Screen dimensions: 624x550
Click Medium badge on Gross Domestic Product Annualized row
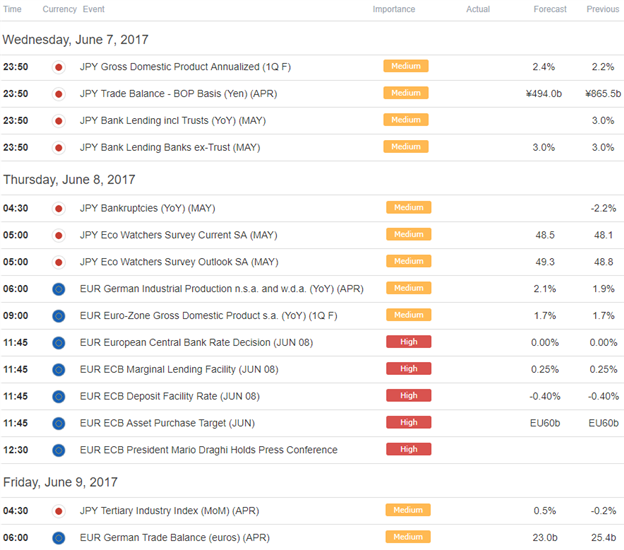(406, 66)
